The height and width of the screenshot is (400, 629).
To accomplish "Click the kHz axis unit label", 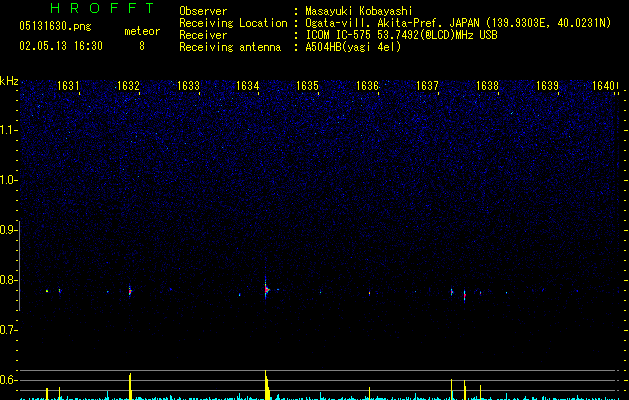I will click(9, 81).
